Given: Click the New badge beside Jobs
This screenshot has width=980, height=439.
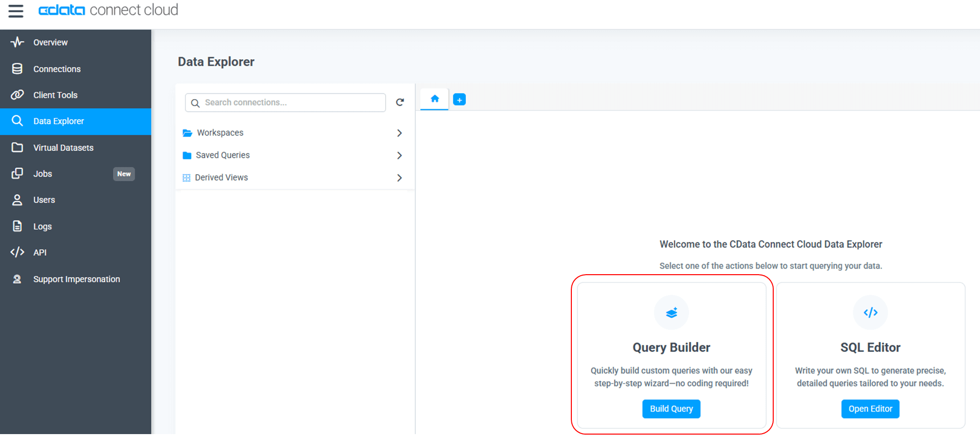Looking at the screenshot, I should click(124, 174).
